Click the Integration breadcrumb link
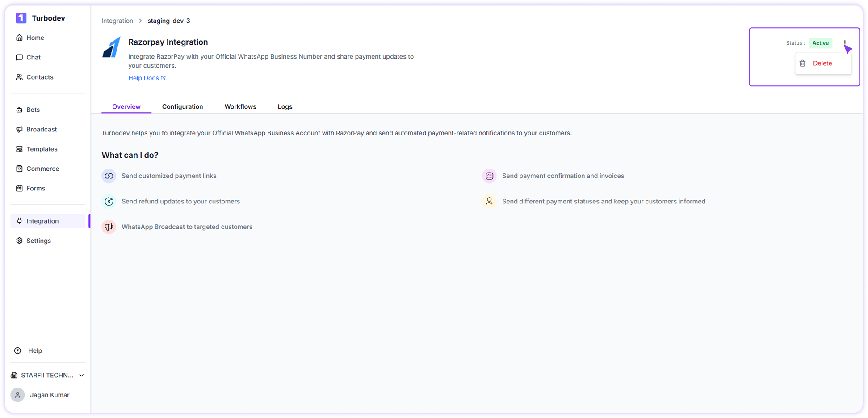This screenshot has width=868, height=418. coord(117,21)
